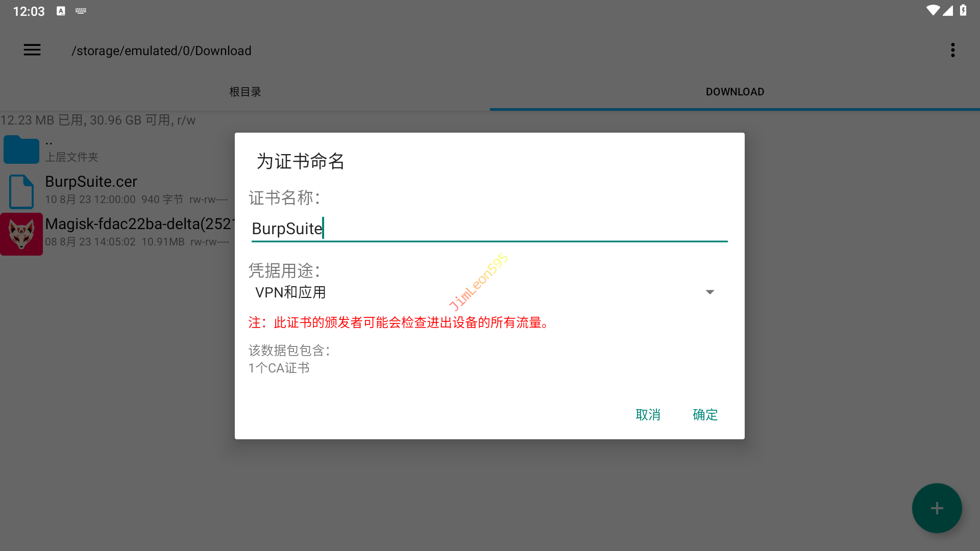
Task: Tap the Wi-Fi status icon
Action: [933, 11]
